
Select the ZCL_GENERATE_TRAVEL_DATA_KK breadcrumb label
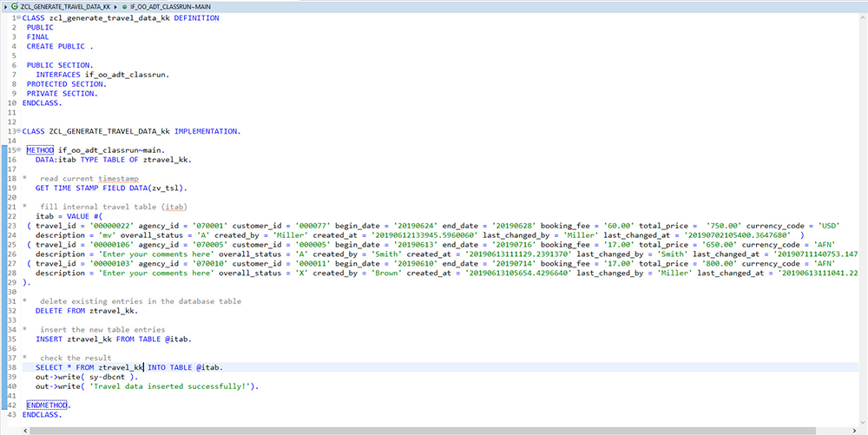[65, 5]
